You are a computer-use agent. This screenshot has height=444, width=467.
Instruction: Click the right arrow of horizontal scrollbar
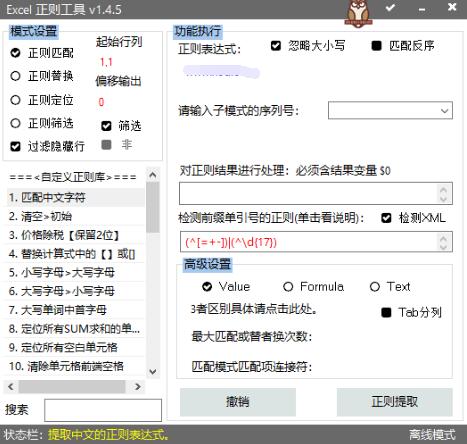click(137, 387)
